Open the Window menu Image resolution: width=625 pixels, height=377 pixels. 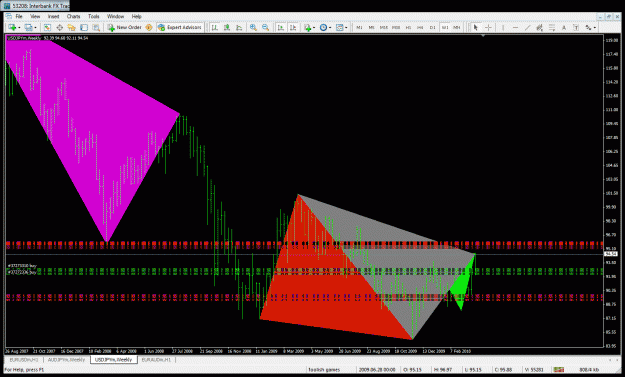point(116,16)
